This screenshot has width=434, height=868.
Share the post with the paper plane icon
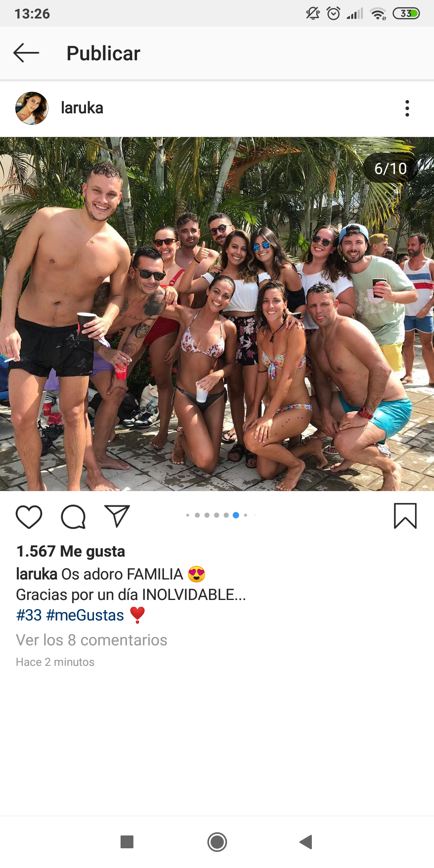[x=117, y=516]
